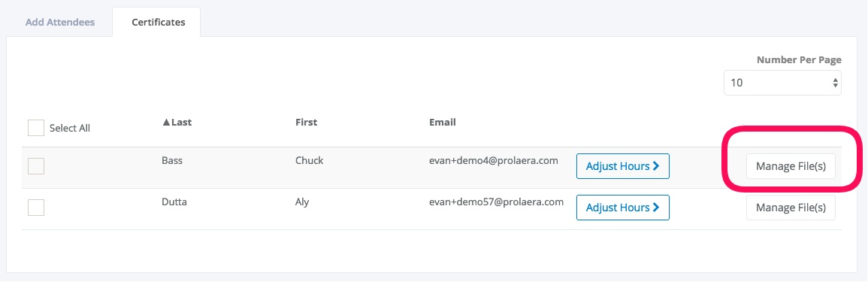Image resolution: width=868 pixels, height=282 pixels.
Task: Click chevron icon on Dutta Adjust Hours
Action: point(657,208)
